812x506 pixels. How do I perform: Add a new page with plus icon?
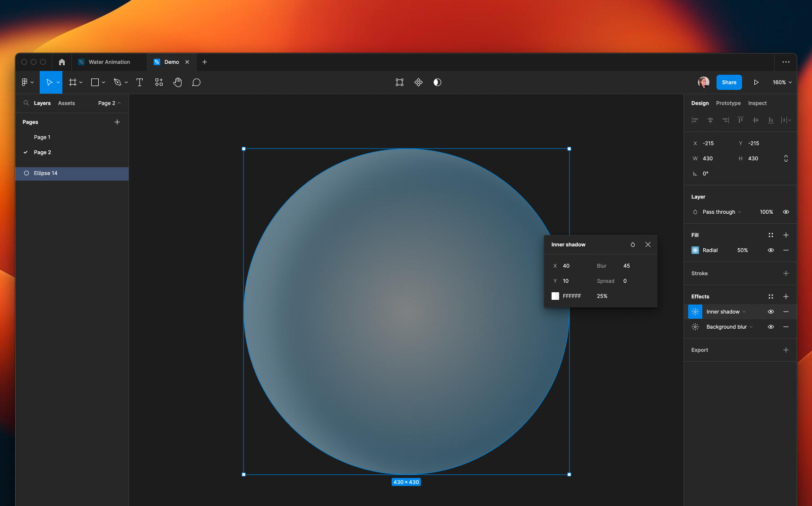click(x=117, y=122)
